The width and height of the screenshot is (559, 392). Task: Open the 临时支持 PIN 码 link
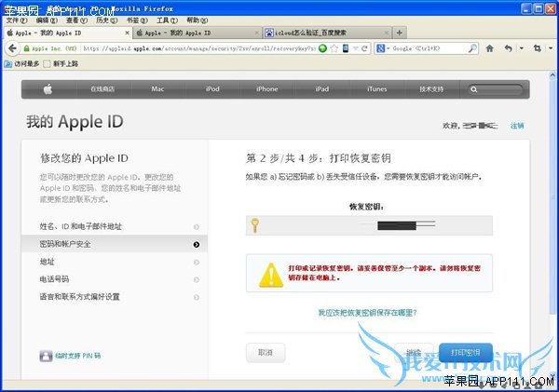coord(77,356)
